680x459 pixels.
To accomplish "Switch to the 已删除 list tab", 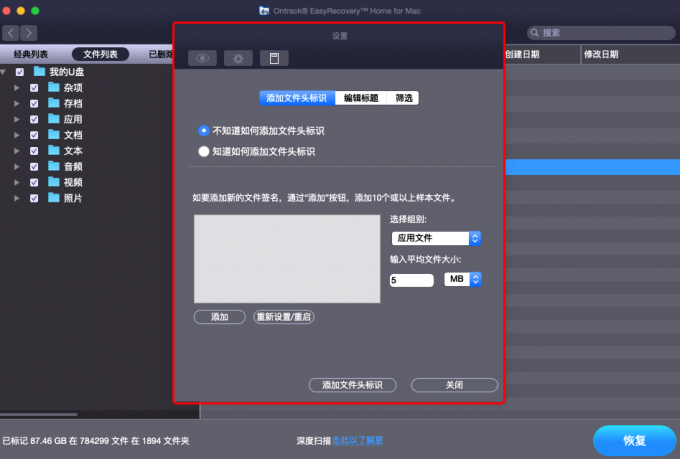I will click(161, 54).
